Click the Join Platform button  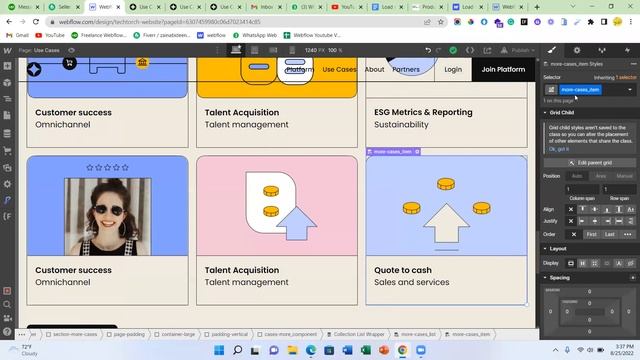pyautogui.click(x=503, y=69)
